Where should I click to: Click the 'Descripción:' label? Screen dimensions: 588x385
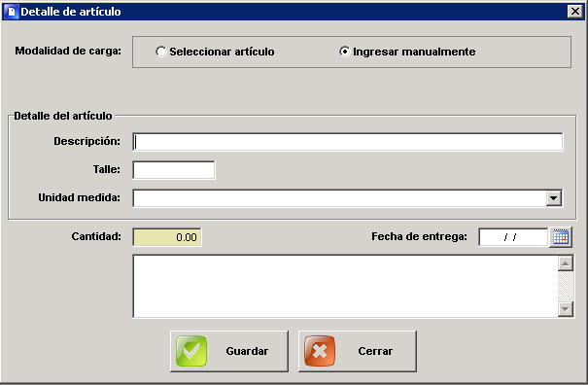coord(87,141)
